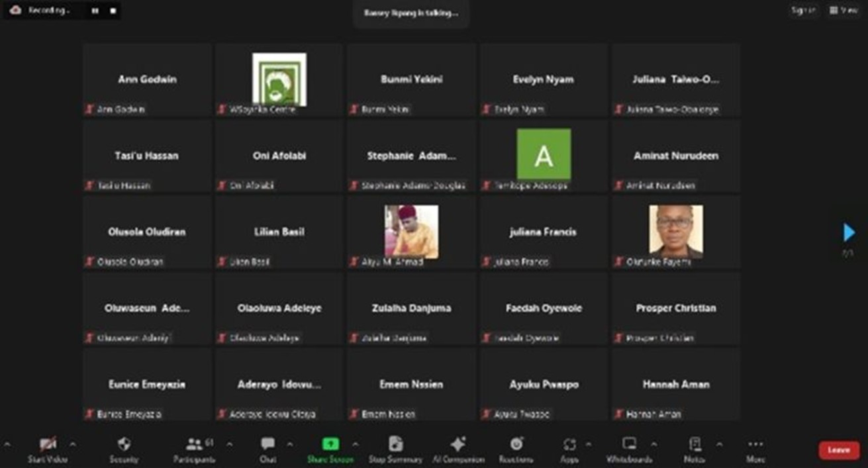The image size is (868, 468).
Task: Expand the arrow next to Share Screen
Action: (355, 444)
